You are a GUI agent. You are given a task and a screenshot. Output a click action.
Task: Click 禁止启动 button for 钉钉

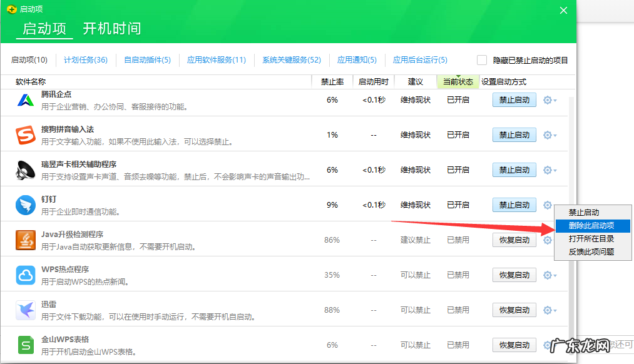514,205
